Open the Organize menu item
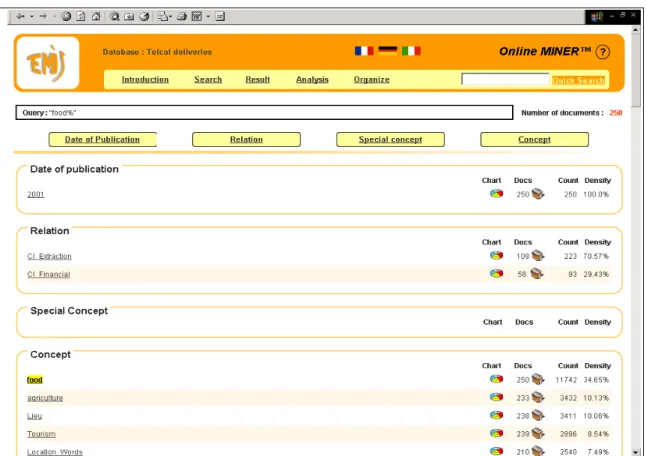 tap(372, 80)
